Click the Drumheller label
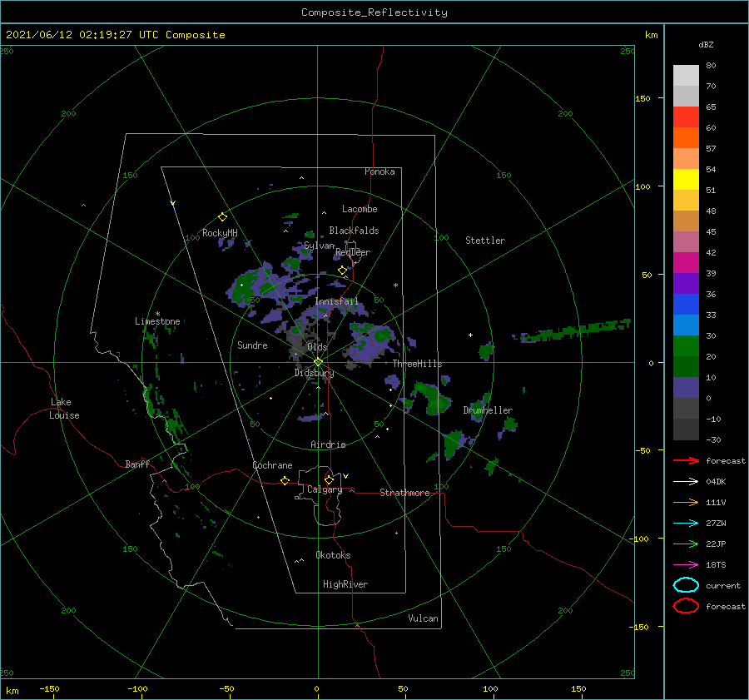This screenshot has height=700, width=749. coord(488,410)
